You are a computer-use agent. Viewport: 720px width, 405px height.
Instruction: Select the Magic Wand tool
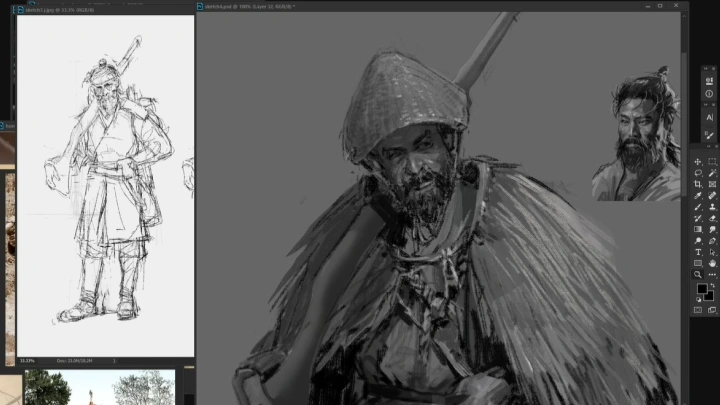[712, 173]
